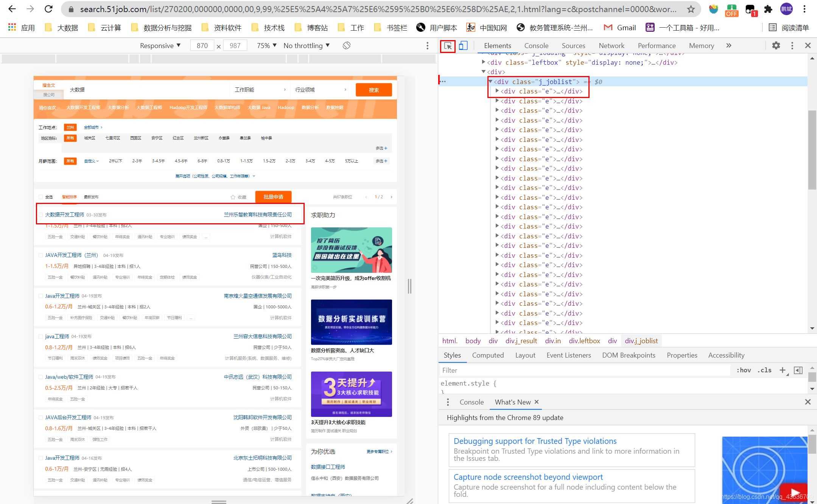Open the No throttling dropdown
This screenshot has height=504, width=817.
tap(307, 45)
